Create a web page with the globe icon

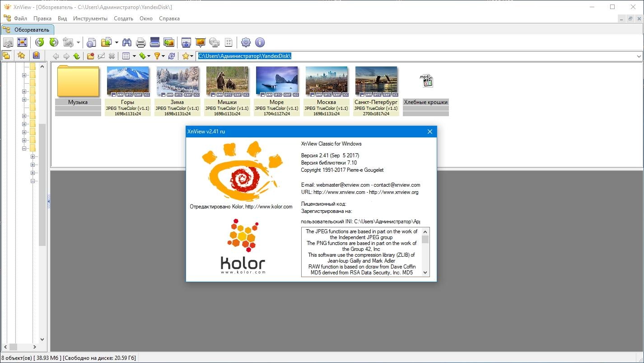(214, 42)
